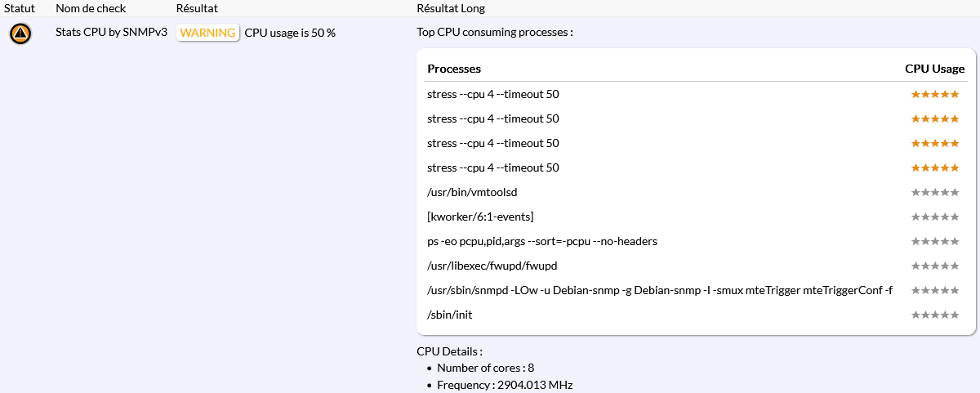Select the Stats CPU by SNMPv3 check name

pos(111,33)
